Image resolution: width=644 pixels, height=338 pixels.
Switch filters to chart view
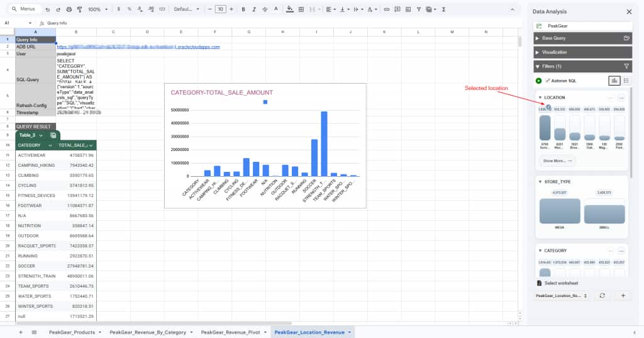pyautogui.click(x=614, y=81)
